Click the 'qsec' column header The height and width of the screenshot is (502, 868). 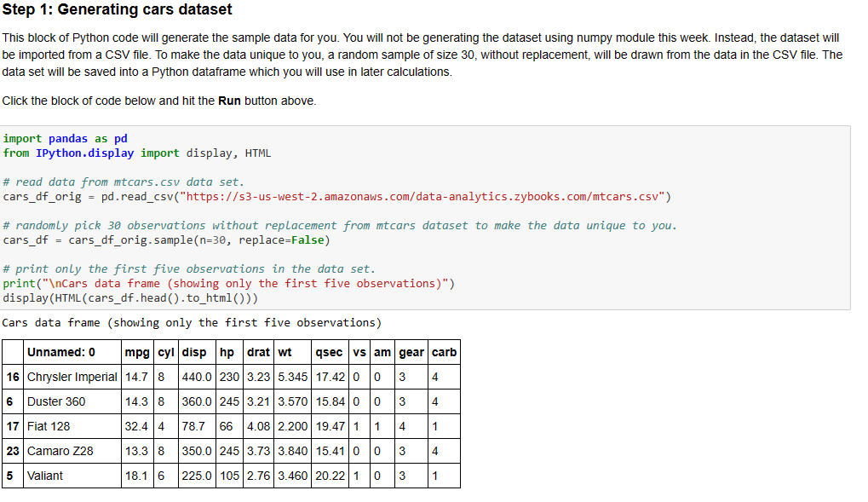pyautogui.click(x=331, y=352)
